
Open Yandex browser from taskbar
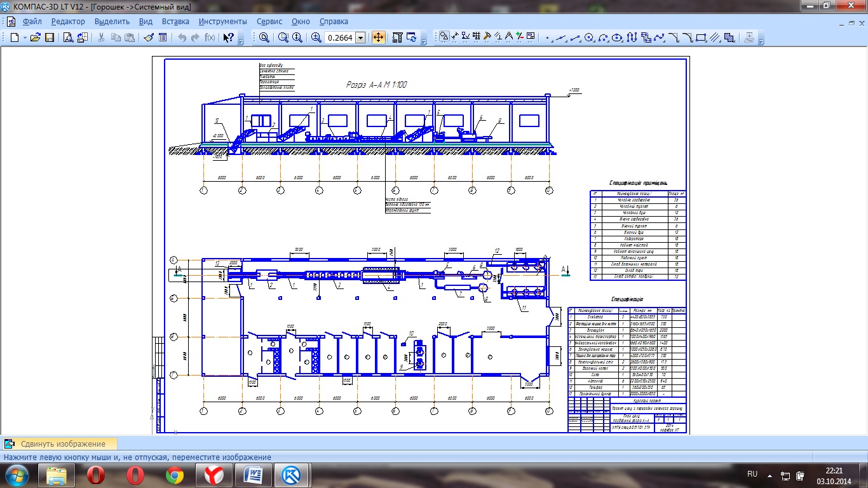[x=214, y=475]
